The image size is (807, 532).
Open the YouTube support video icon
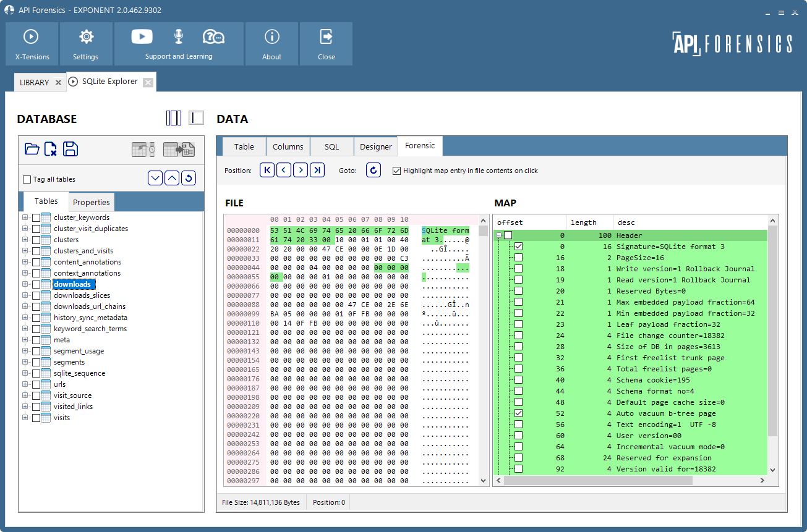coord(142,37)
